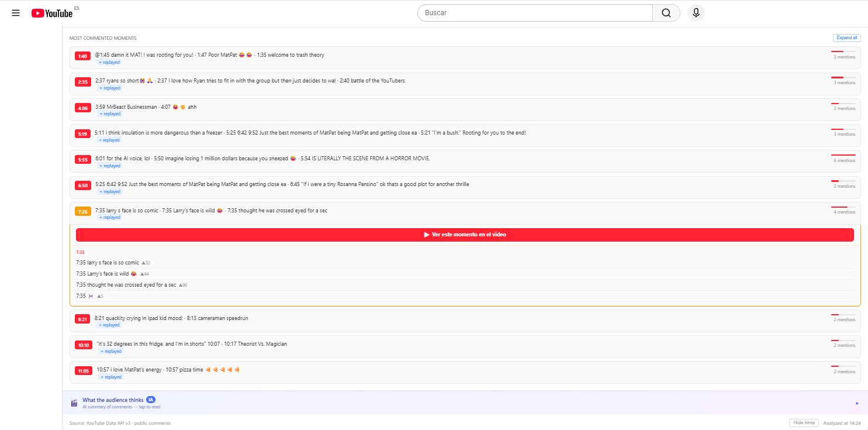Viewport: 868px width, 430px height.
Task: Click '2 mentions' label on the 11:05 row
Action: (845, 371)
